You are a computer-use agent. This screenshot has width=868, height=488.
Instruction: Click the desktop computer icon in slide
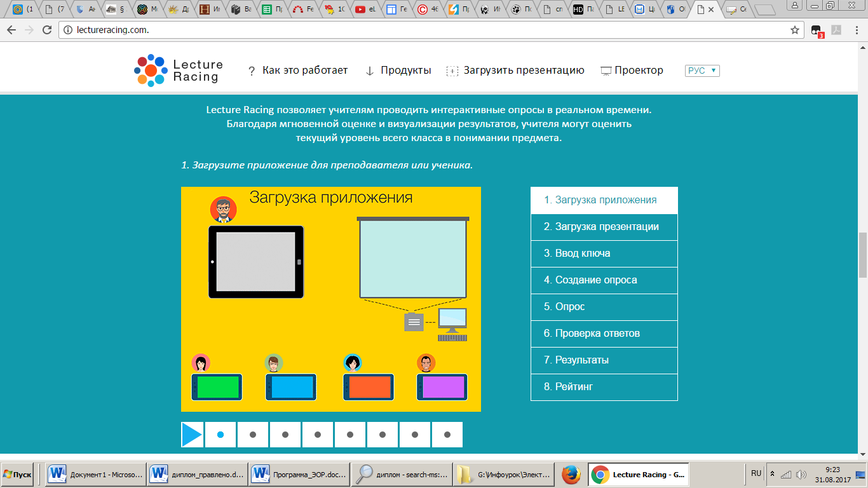452,325
